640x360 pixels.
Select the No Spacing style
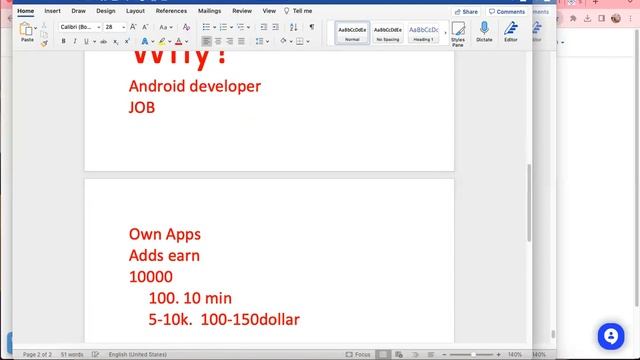point(387,33)
